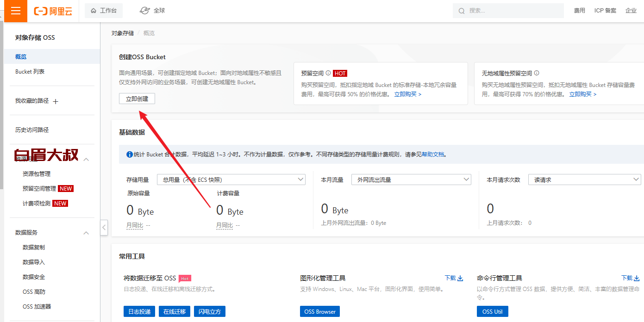Add a favorite path with plus icon

coord(56,101)
